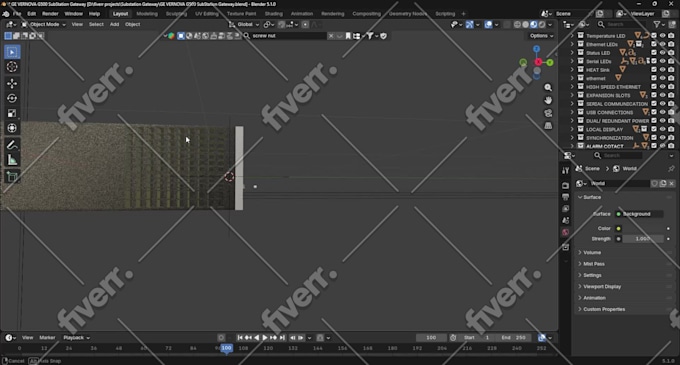This screenshot has height=365, width=680.
Task: Click the frame 100 playhead marker
Action: 226,348
